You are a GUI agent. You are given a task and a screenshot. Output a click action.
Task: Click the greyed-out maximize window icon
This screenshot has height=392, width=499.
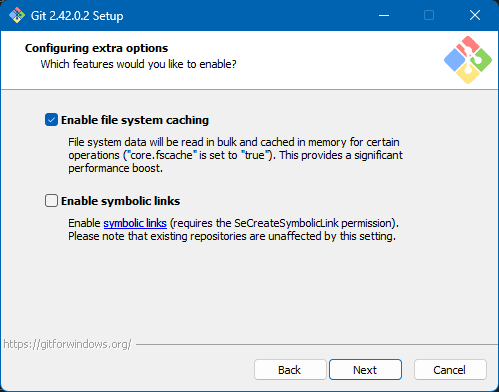coord(429,15)
